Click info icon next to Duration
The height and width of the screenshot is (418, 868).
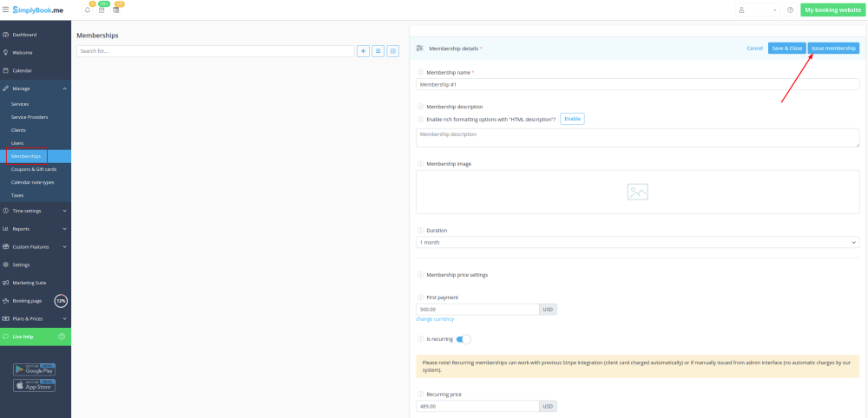tap(421, 231)
